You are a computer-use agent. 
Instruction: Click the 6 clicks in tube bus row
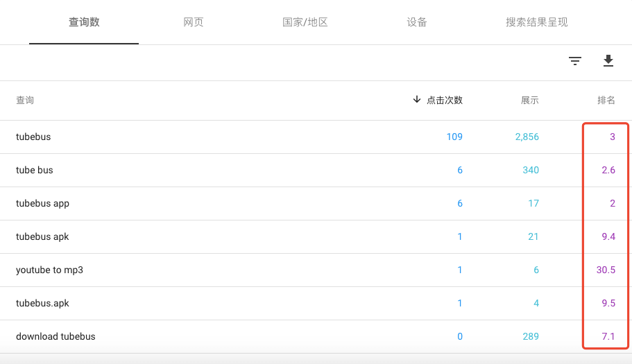[x=460, y=170]
